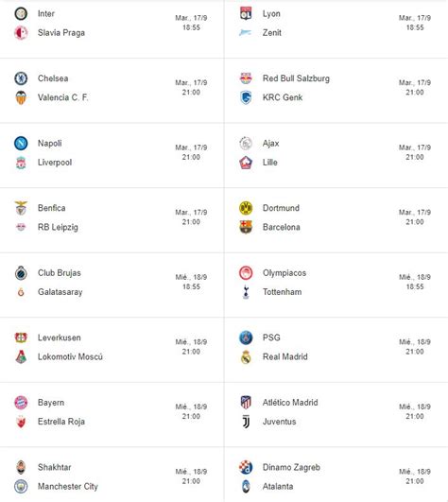Image resolution: width=448 pixels, height=502 pixels.
Task: Click the Olympiacos team logo
Action: tap(246, 273)
